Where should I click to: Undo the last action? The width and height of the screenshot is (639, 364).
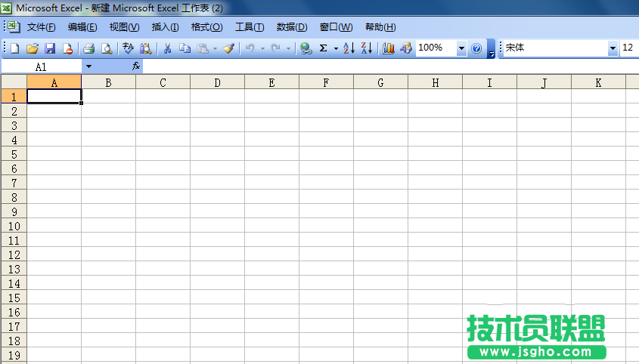250,48
